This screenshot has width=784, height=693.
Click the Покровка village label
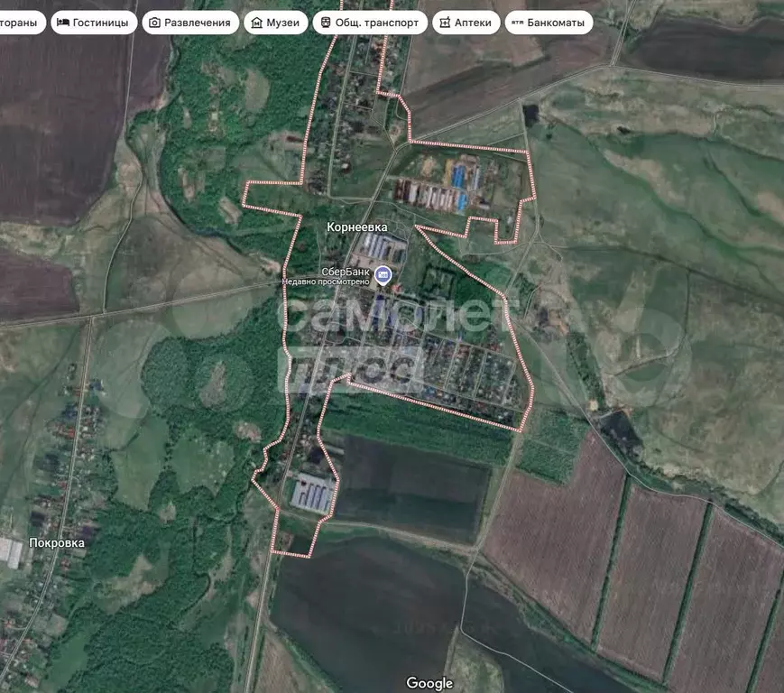coord(57,543)
